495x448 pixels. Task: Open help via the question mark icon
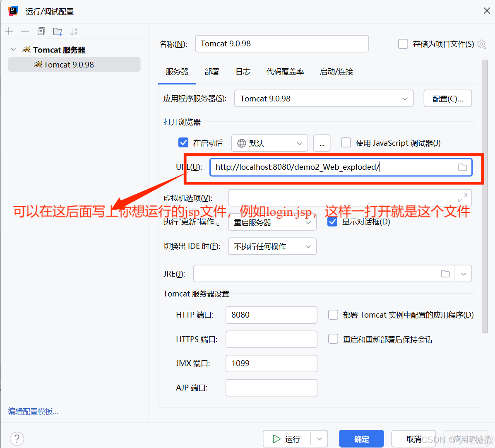tap(17, 438)
